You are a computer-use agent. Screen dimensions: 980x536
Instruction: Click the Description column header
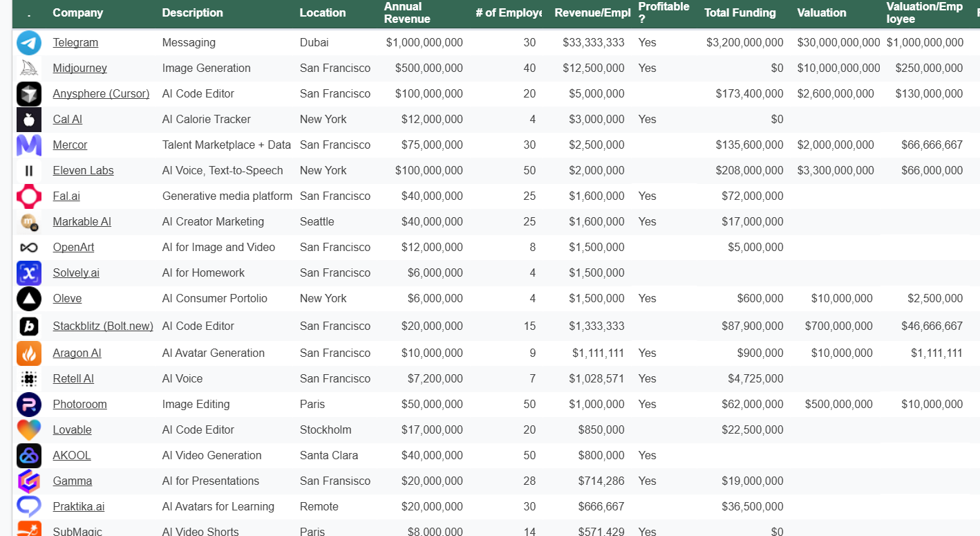tap(193, 12)
